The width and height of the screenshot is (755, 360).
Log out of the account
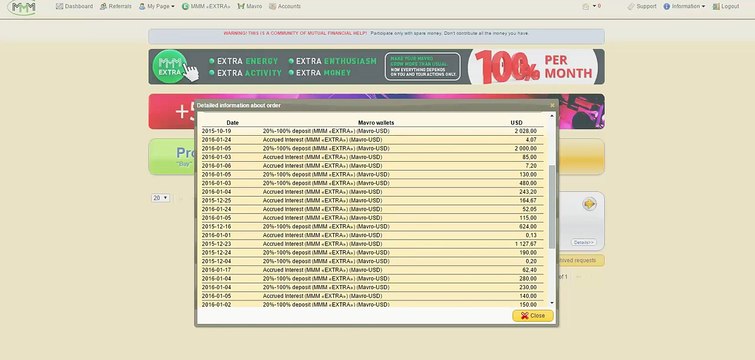(726, 6)
